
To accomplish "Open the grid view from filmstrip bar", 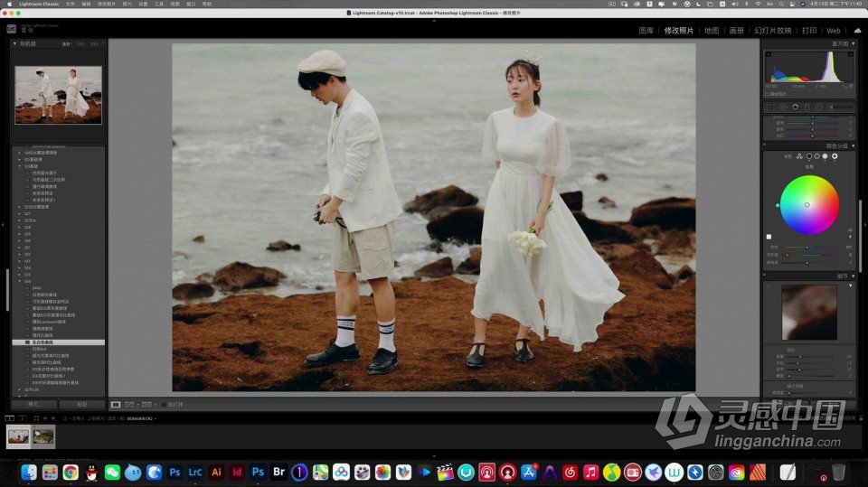I will (36, 418).
